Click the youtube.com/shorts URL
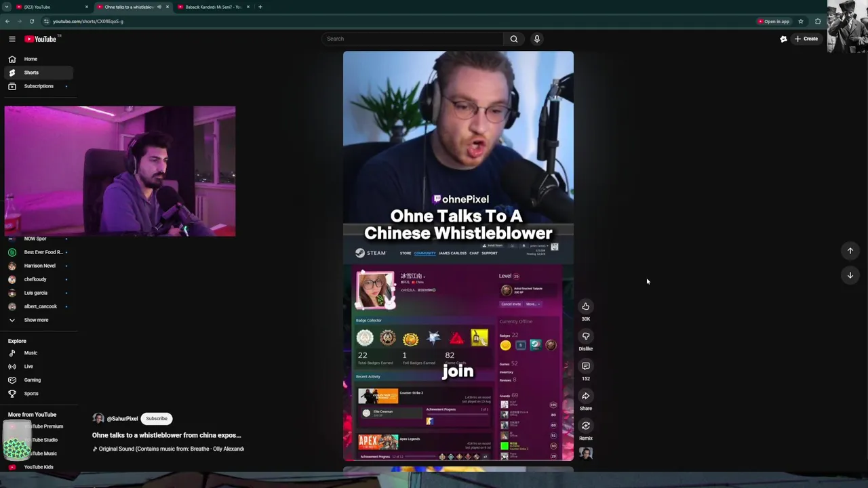Viewport: 868px width, 488px height. coord(88,21)
